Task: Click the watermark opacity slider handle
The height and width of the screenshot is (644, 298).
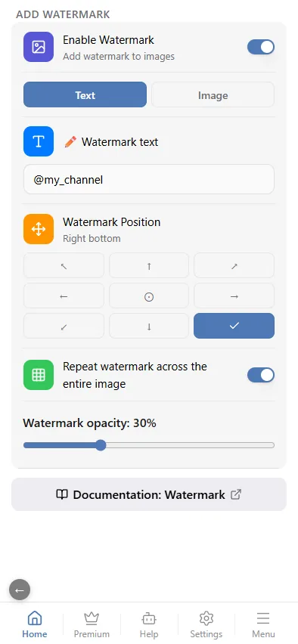Action: pos(101,445)
